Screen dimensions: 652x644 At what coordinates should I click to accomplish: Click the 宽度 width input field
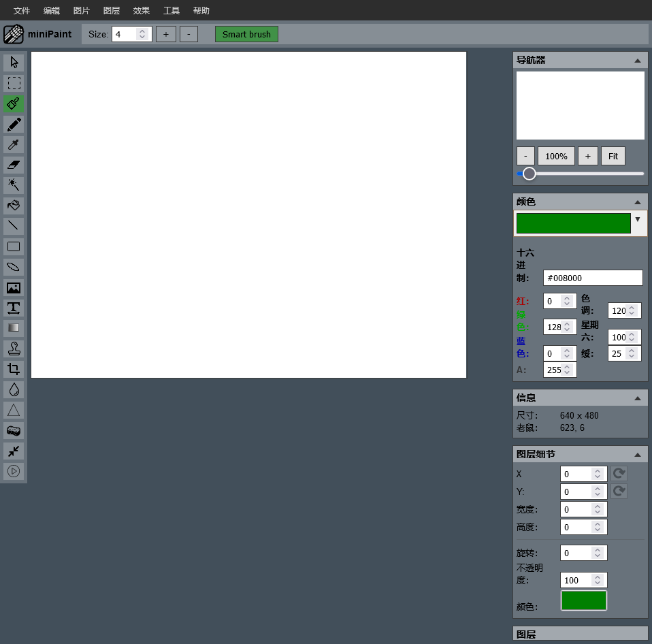pos(584,509)
